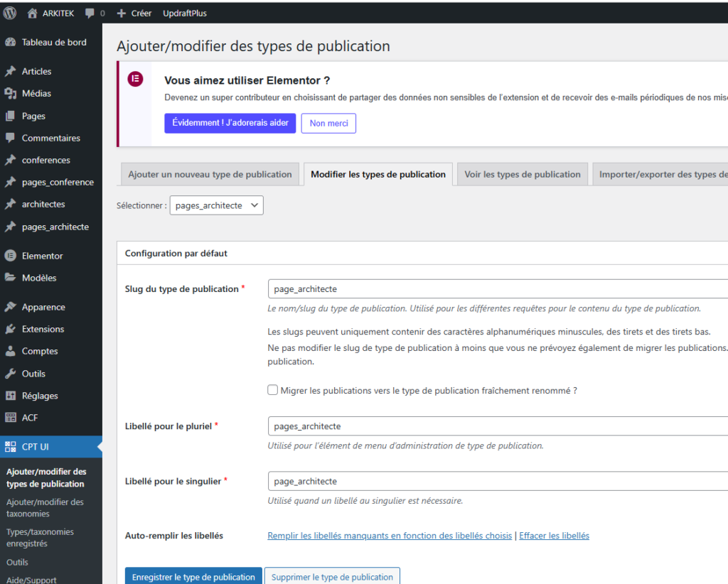This screenshot has width=728, height=584.
Task: Open Extensions plugin icon in sidebar
Action: coord(11,329)
